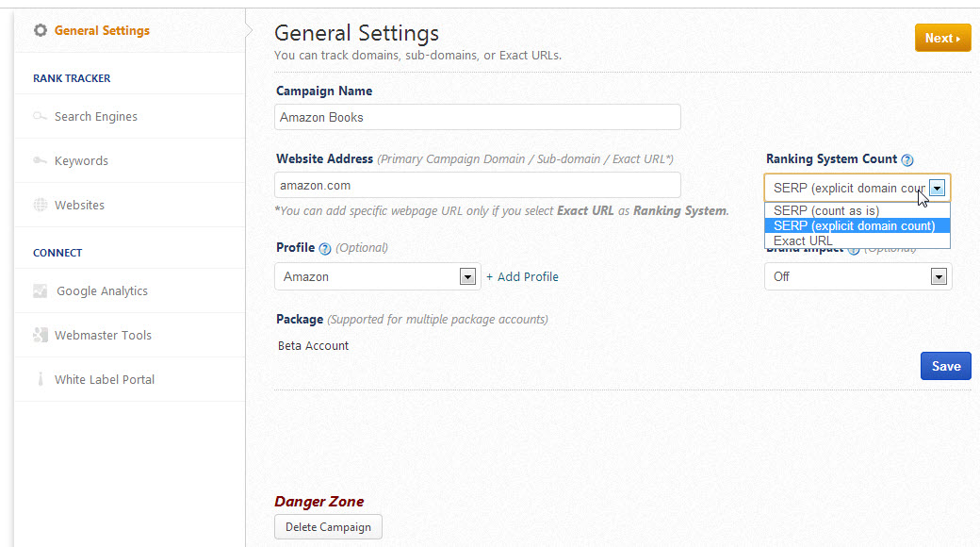Image resolution: width=980 pixels, height=547 pixels.
Task: Click the General Settings gear icon
Action: click(41, 30)
